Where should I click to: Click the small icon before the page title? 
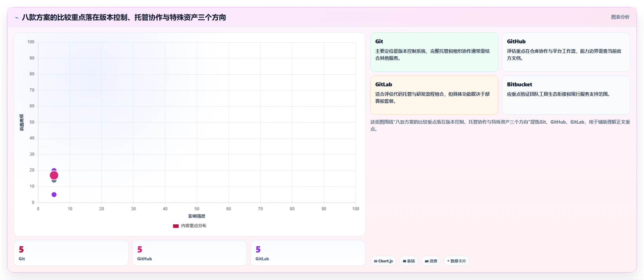17,18
